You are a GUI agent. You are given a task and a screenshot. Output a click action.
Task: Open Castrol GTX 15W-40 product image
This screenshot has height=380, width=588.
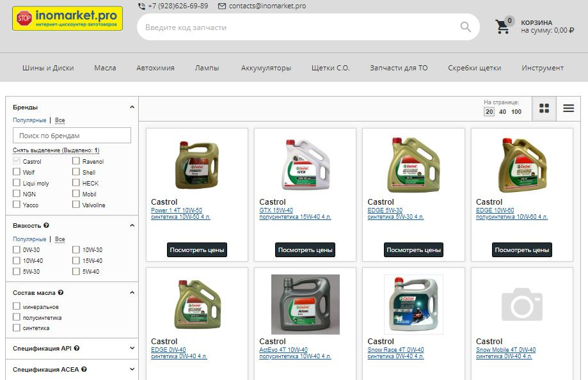pos(305,164)
